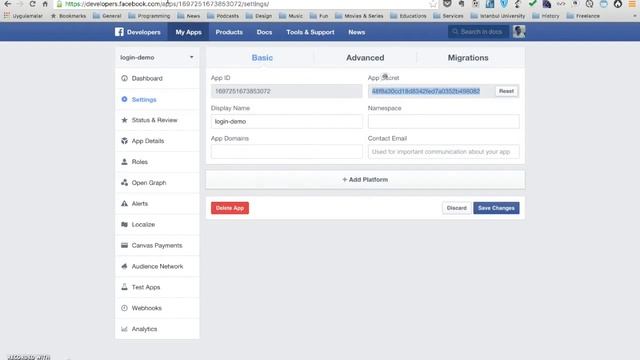
Task: Click the red Delete App button
Action: 230,208
